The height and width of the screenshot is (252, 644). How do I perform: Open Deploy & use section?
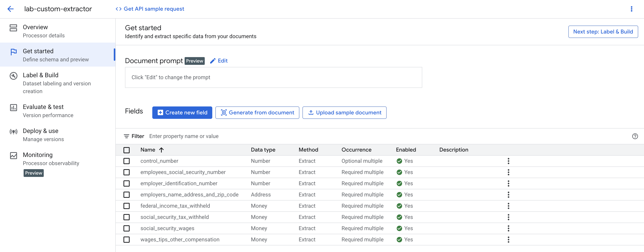57,135
